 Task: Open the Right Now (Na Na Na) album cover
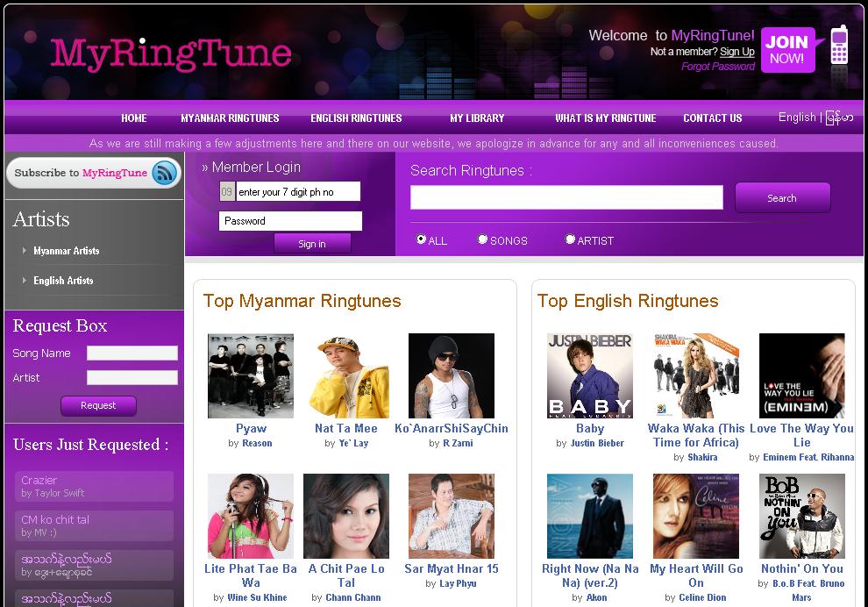click(589, 516)
